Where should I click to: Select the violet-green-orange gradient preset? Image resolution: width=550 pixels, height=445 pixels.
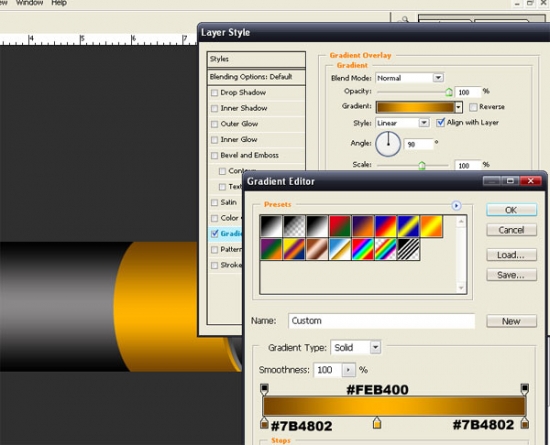271,249
